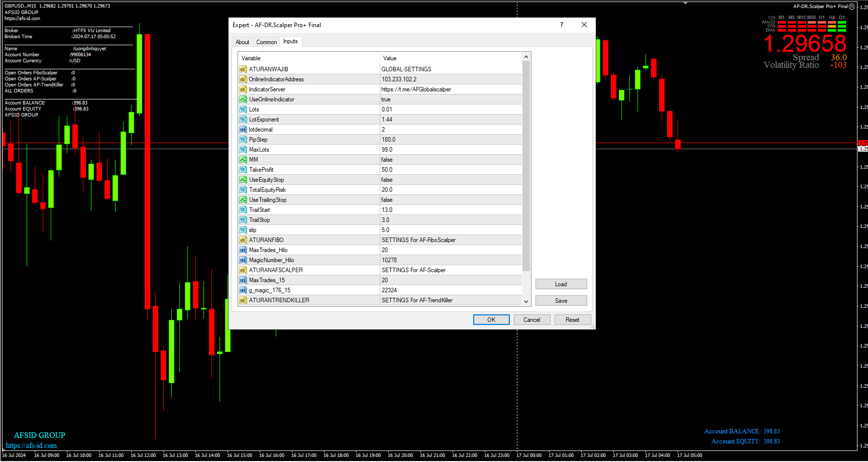Viewport: 868px width, 462px height.
Task: Click the double-type icon beside Lots
Action: pos(243,109)
